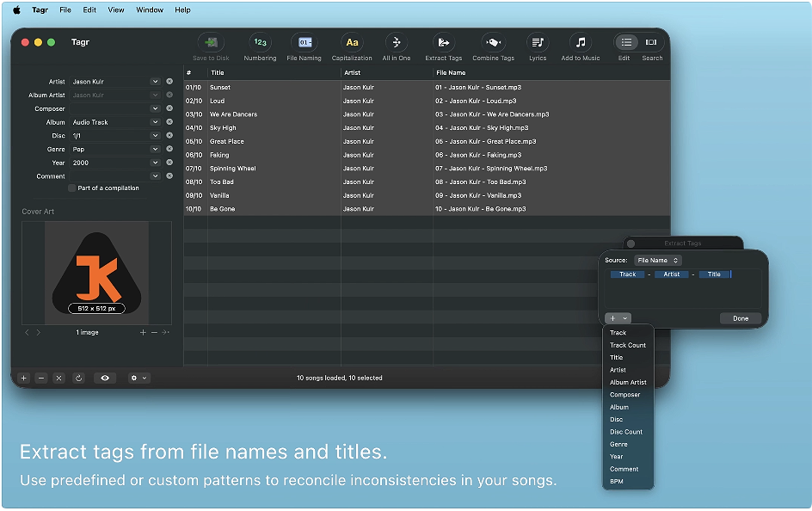The width and height of the screenshot is (812, 511).
Task: Click Done in Extract Tags panel
Action: coord(741,318)
